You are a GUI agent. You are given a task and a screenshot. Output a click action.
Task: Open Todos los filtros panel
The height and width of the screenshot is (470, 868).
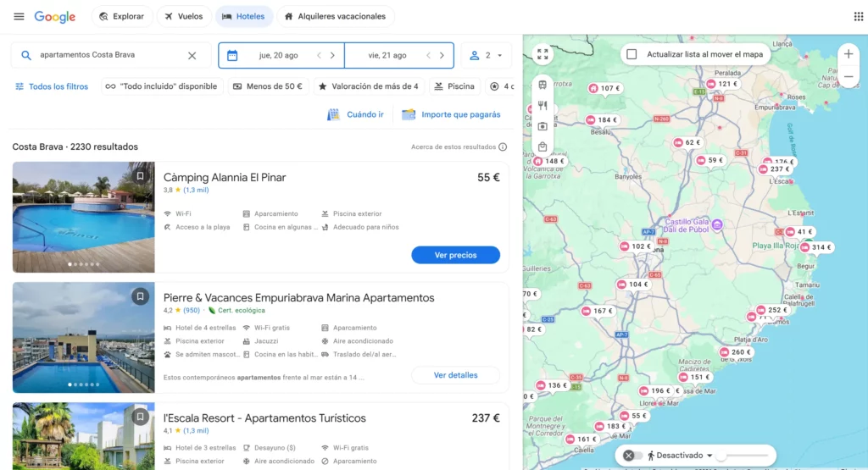(52, 86)
